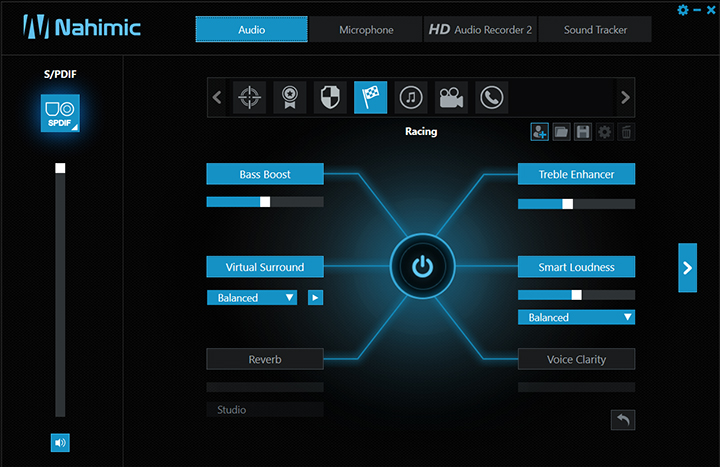Enable the Voice Clarity effect
Viewport: 720px width, 467px height.
coord(576,359)
